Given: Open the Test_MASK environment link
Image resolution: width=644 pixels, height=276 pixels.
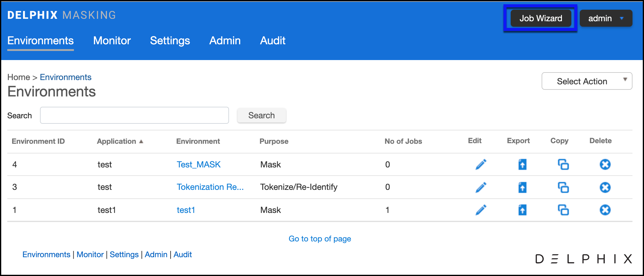Looking at the screenshot, I should click(x=198, y=164).
